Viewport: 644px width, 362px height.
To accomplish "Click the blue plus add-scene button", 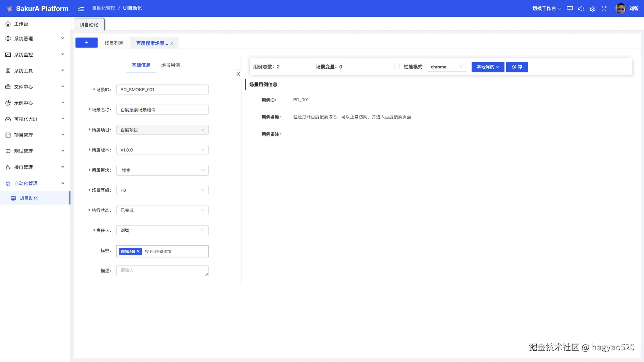I will (87, 43).
